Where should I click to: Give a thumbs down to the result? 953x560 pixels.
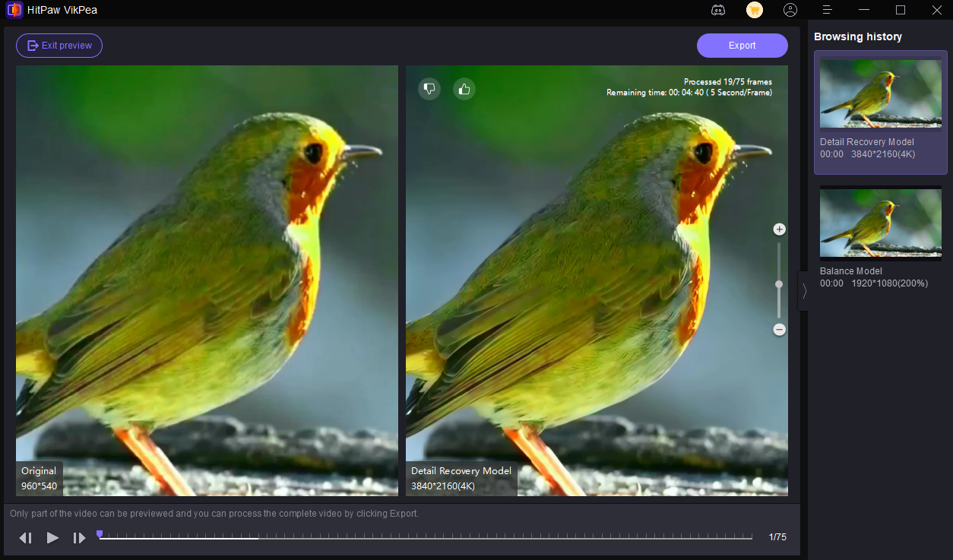[429, 88]
